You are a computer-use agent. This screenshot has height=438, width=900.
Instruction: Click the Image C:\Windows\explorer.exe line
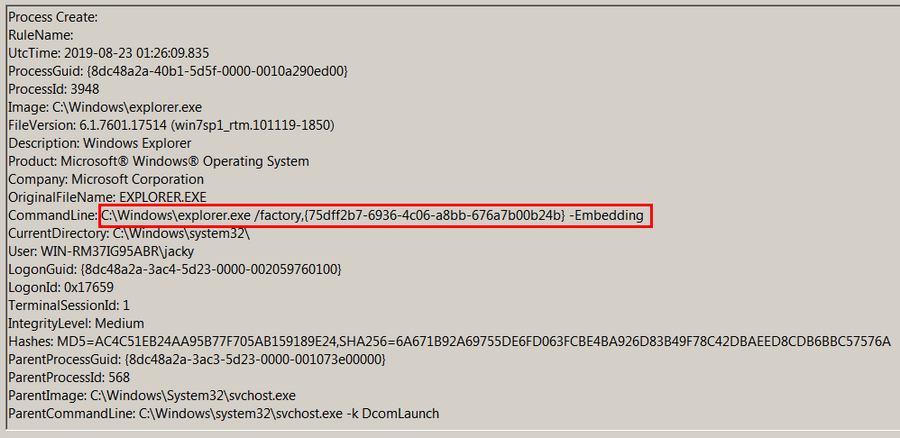pos(105,107)
